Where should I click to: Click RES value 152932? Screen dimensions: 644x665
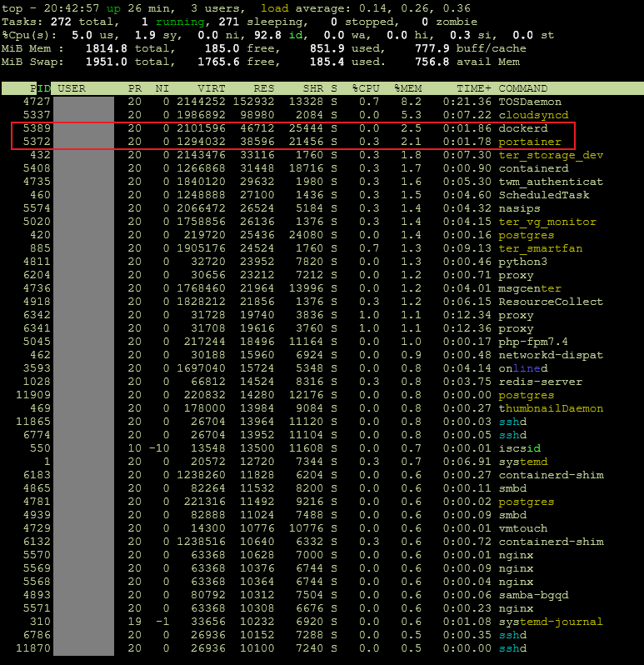click(x=253, y=102)
